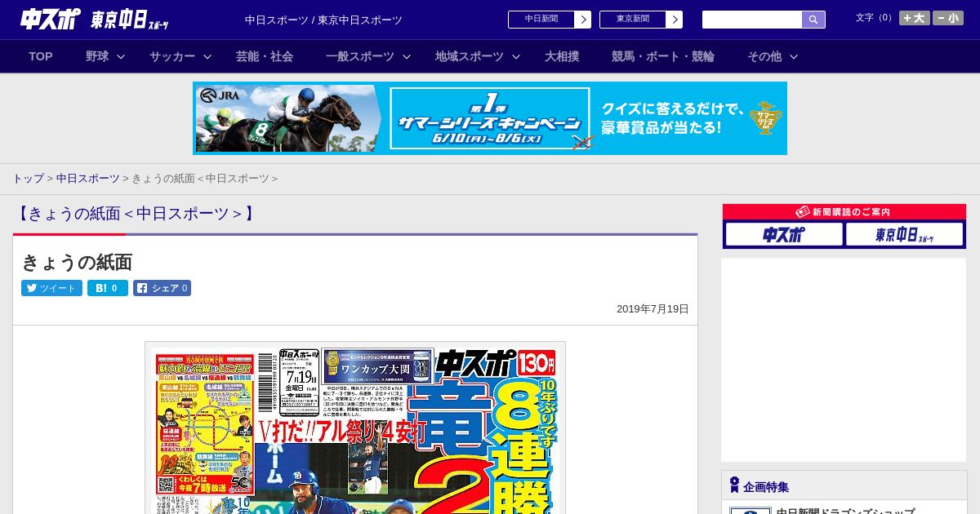This screenshot has width=980, height=514.
Task: Click the 東京中日スポーツ logo in header
Action: pos(130,20)
